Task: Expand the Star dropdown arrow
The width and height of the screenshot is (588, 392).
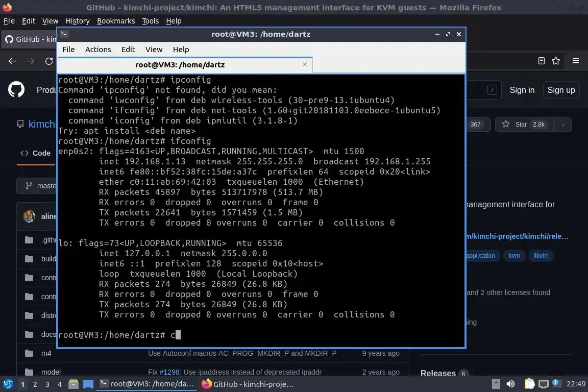Action: (563, 125)
